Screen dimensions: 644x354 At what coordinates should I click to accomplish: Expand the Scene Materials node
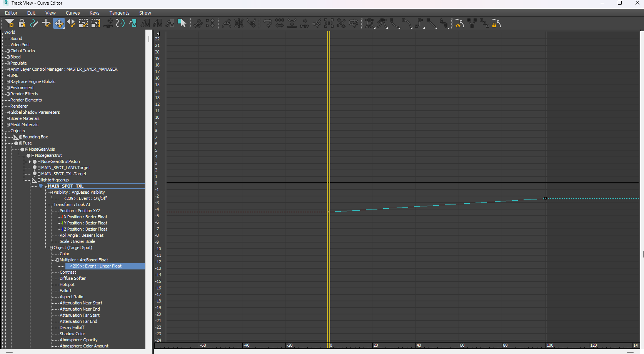point(8,118)
